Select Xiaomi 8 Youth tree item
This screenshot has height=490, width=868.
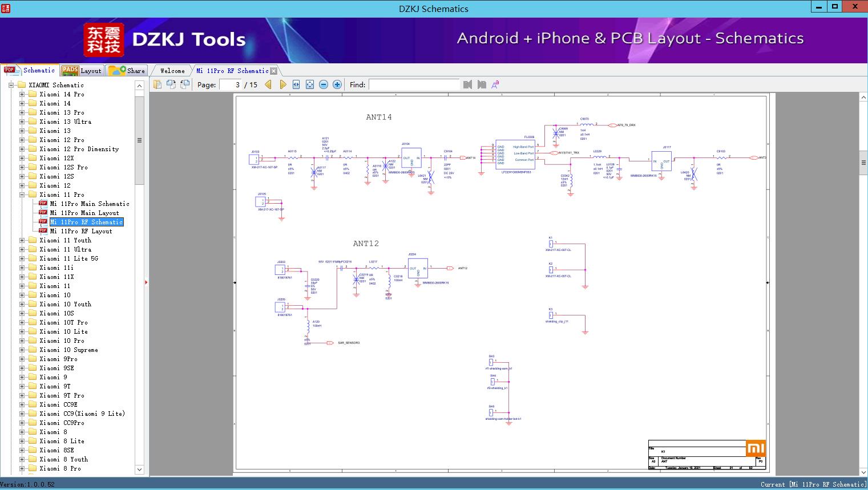tap(63, 459)
